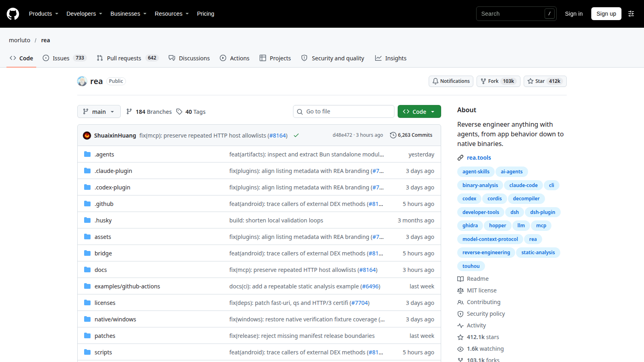The height and width of the screenshot is (362, 644).
Task: View the 6,263 Commits history
Action: coord(411,135)
